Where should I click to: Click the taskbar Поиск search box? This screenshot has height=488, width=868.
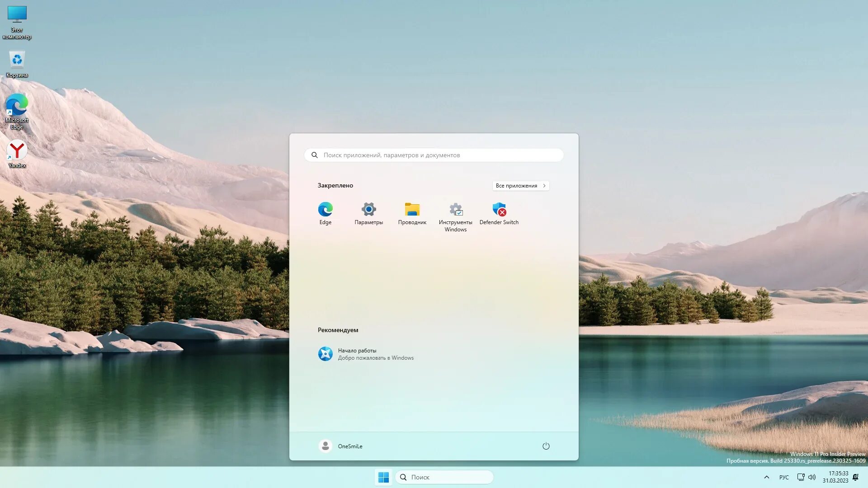(444, 477)
